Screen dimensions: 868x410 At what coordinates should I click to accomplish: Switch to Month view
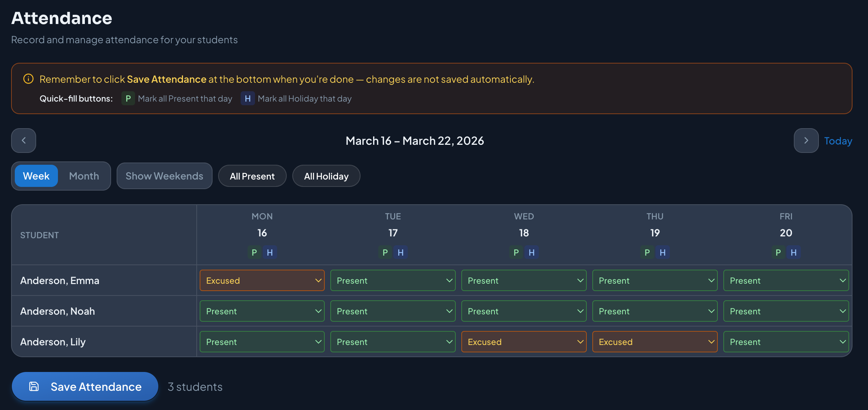(84, 176)
